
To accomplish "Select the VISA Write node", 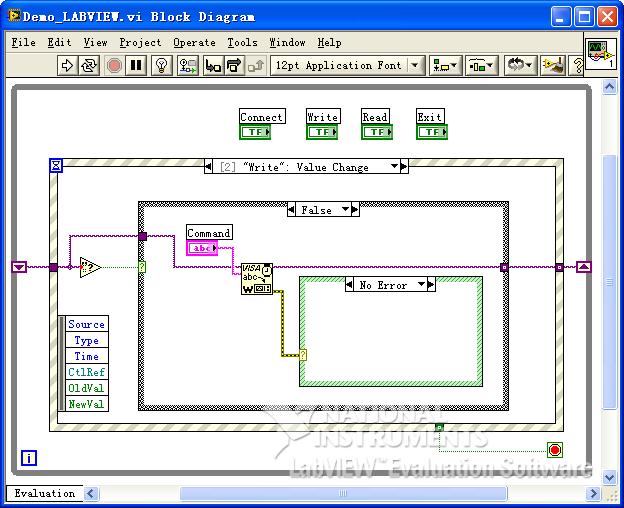I will pyautogui.click(x=257, y=278).
